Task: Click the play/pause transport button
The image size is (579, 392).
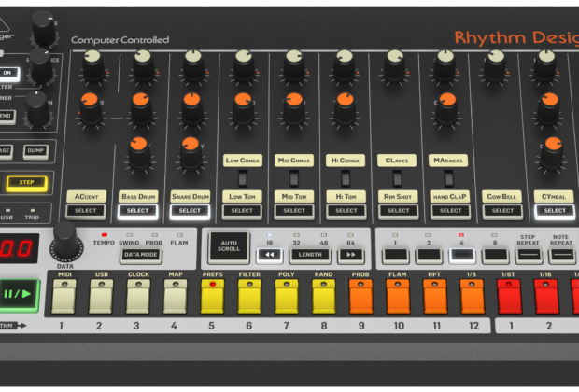Action: click(x=19, y=295)
